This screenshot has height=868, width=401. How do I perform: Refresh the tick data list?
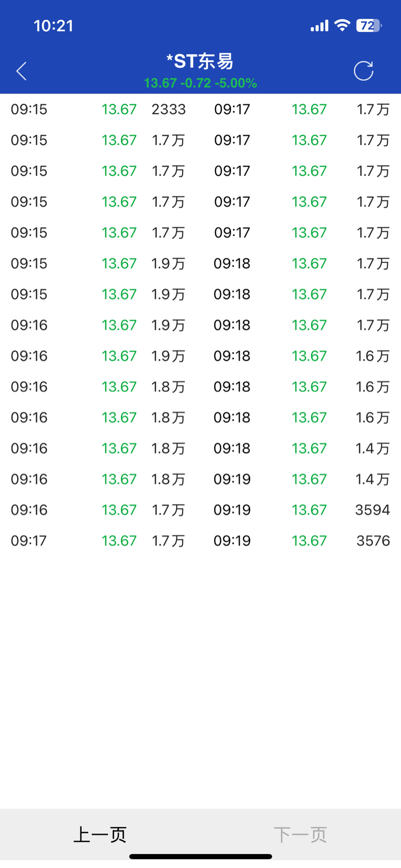click(363, 71)
